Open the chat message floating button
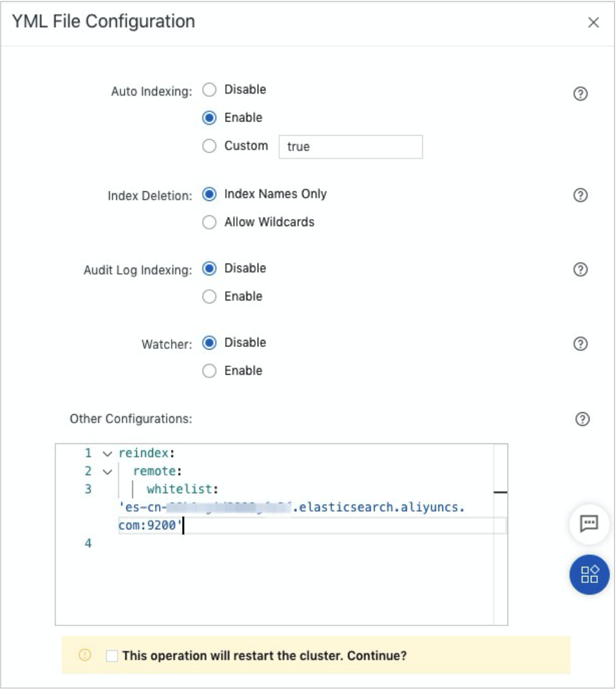This screenshot has height=694, width=616. (x=589, y=524)
